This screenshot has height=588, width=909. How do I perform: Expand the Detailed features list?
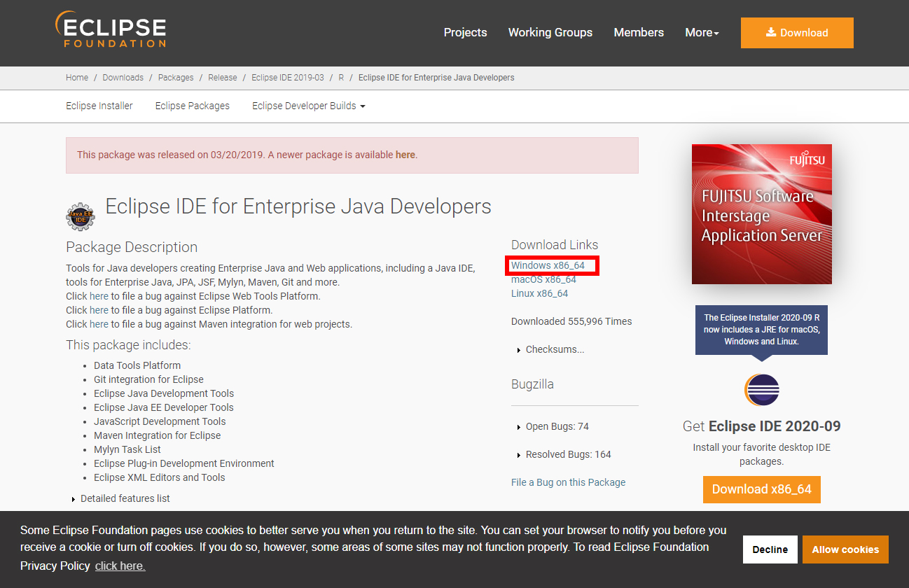[x=120, y=498]
